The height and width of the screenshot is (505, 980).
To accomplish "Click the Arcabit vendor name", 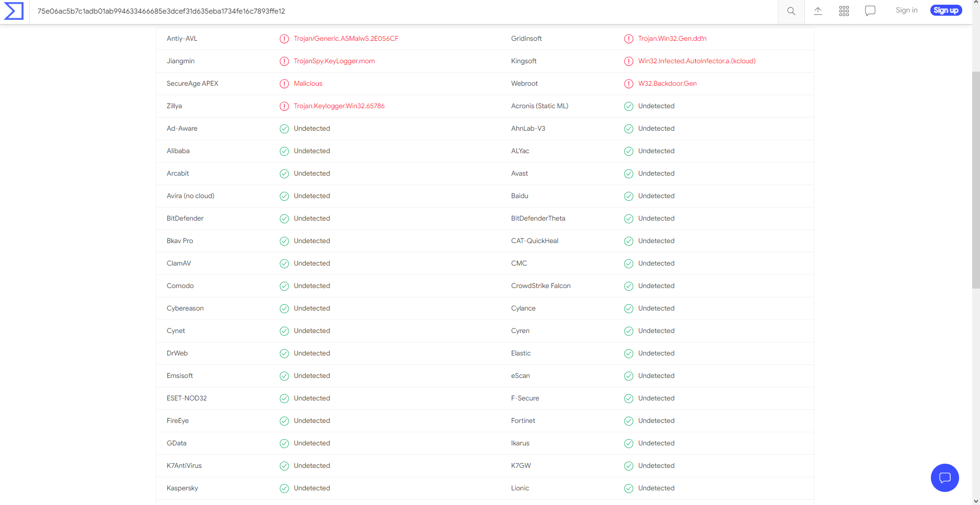I will pyautogui.click(x=178, y=174).
